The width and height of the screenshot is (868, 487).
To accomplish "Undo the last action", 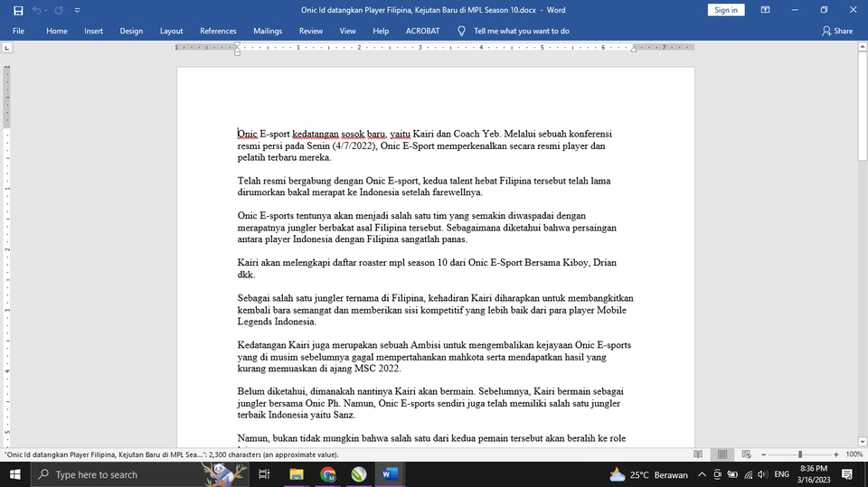I will (x=36, y=10).
